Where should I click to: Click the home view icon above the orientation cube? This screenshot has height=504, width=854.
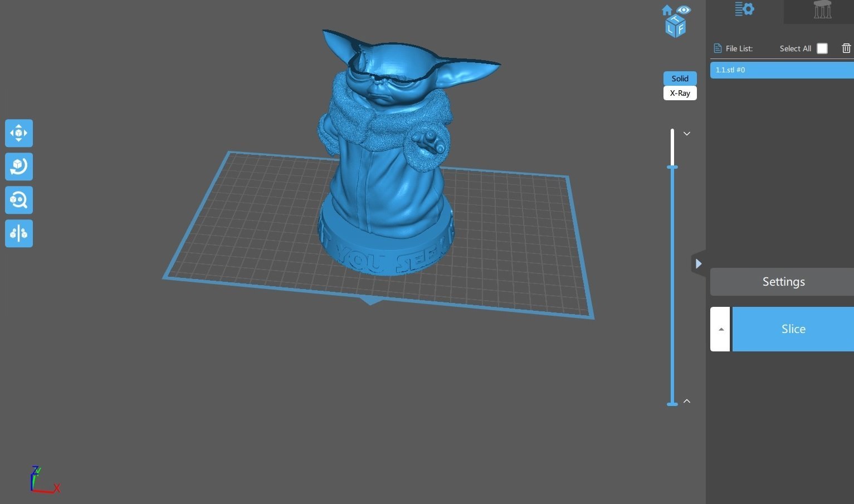pos(666,9)
